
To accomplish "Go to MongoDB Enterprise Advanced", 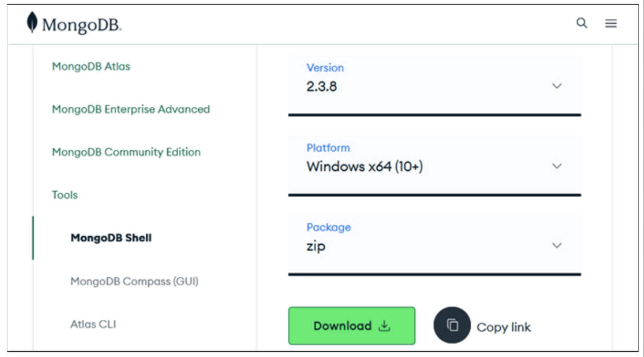I will pos(131,109).
